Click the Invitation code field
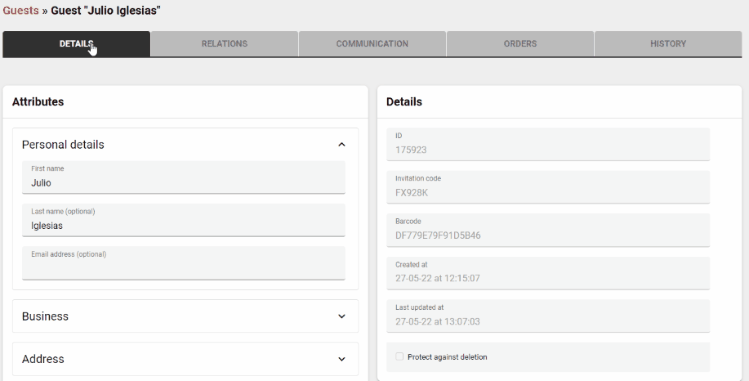 (548, 187)
